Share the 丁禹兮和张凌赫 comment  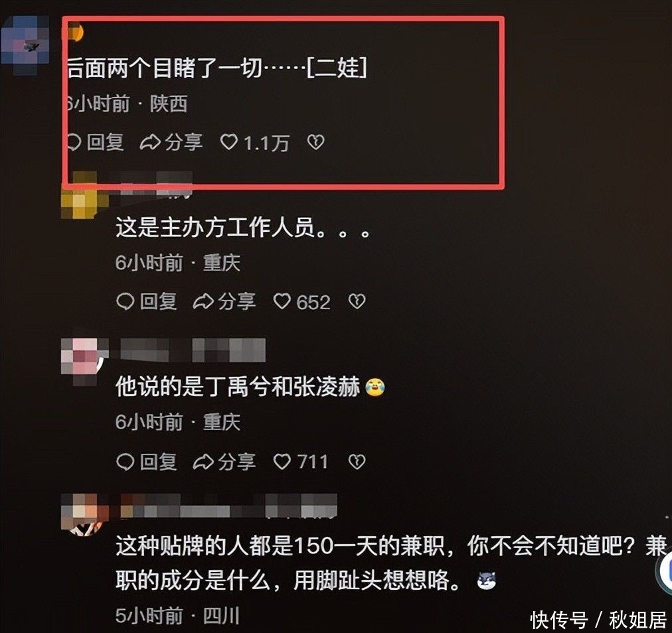224,462
